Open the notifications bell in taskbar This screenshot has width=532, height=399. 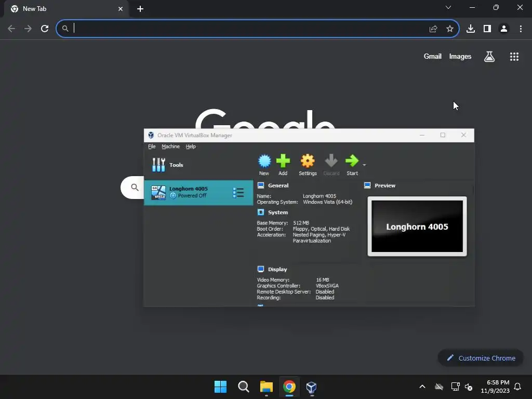(517, 387)
